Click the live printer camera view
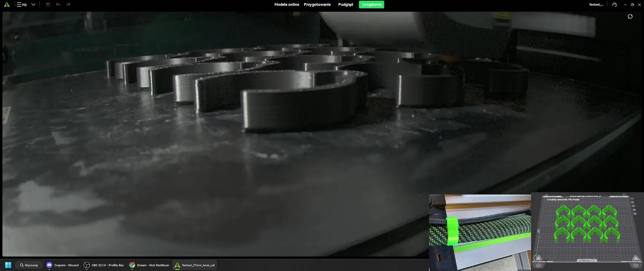The width and height of the screenshot is (644, 271). (x=322, y=134)
